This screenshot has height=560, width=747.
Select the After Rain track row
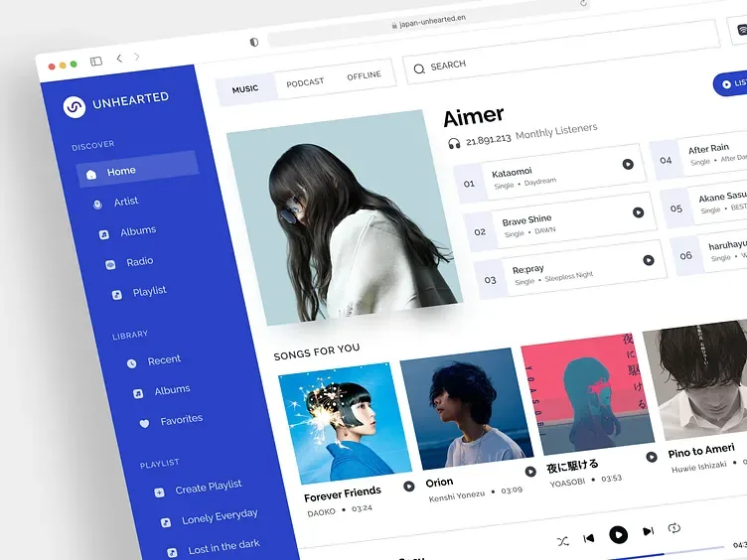pyautogui.click(x=699, y=154)
